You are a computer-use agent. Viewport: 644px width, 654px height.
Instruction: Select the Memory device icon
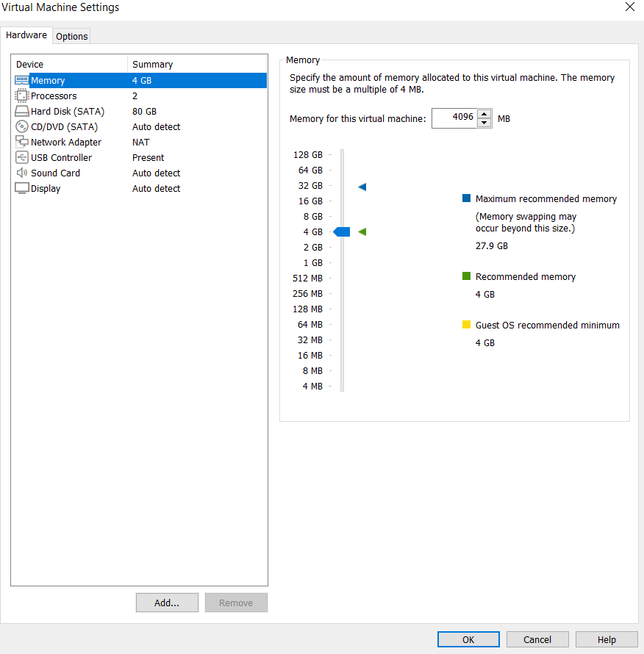[22, 80]
